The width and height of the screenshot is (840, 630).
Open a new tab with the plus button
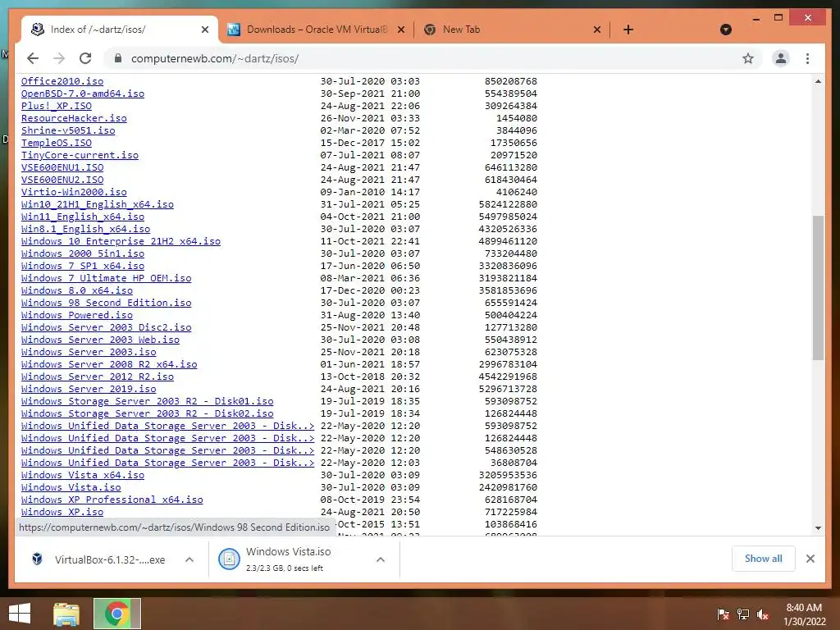[x=628, y=30]
